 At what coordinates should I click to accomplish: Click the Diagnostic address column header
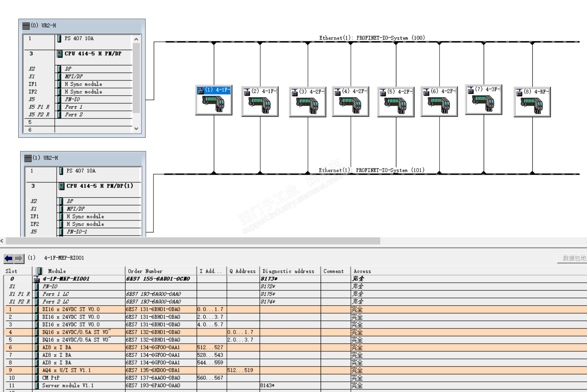tap(290, 271)
